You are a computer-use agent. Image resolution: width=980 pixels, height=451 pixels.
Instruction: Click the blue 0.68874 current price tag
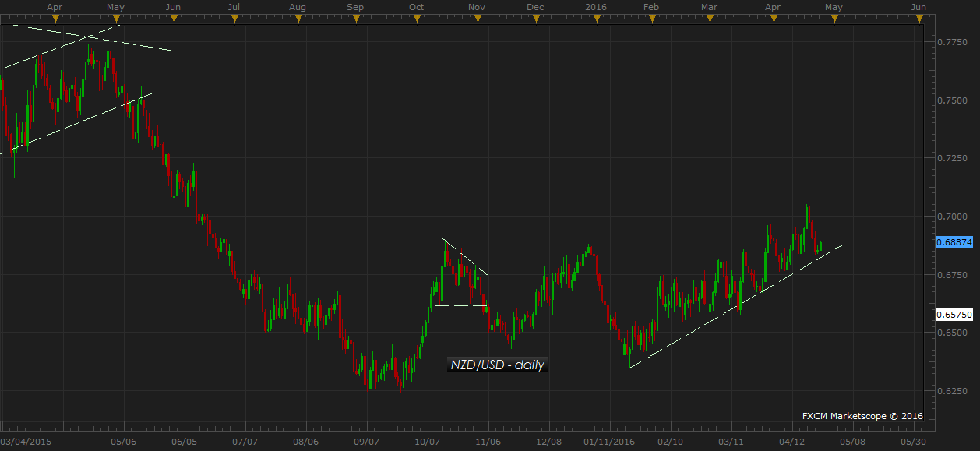(954, 242)
